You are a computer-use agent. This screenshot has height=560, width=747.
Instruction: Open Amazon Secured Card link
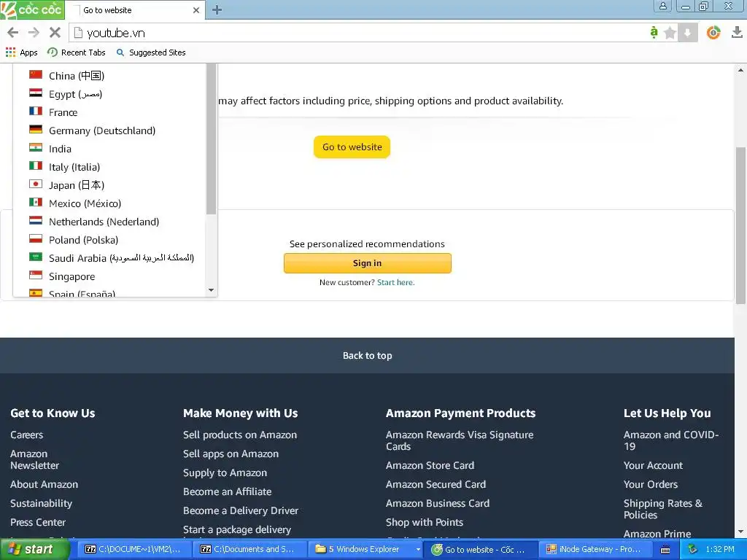(436, 484)
